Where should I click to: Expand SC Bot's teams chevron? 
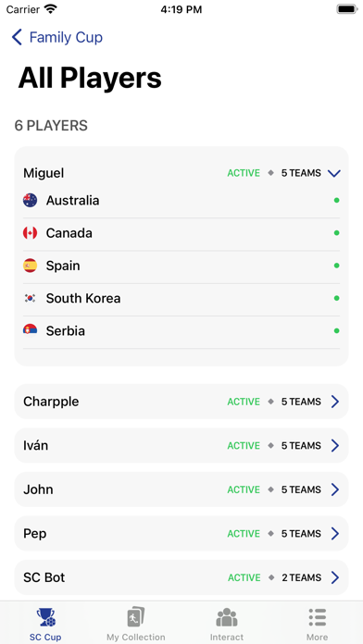(335, 577)
